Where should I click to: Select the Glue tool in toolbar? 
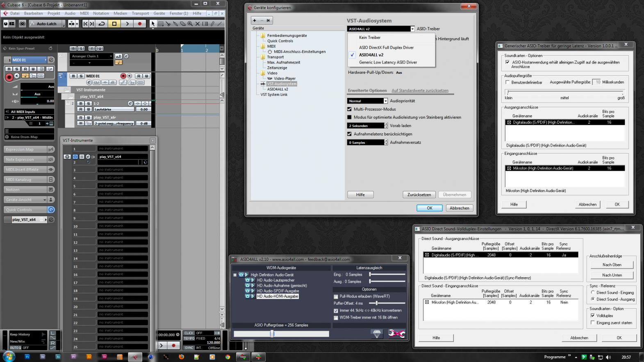coord(175,24)
